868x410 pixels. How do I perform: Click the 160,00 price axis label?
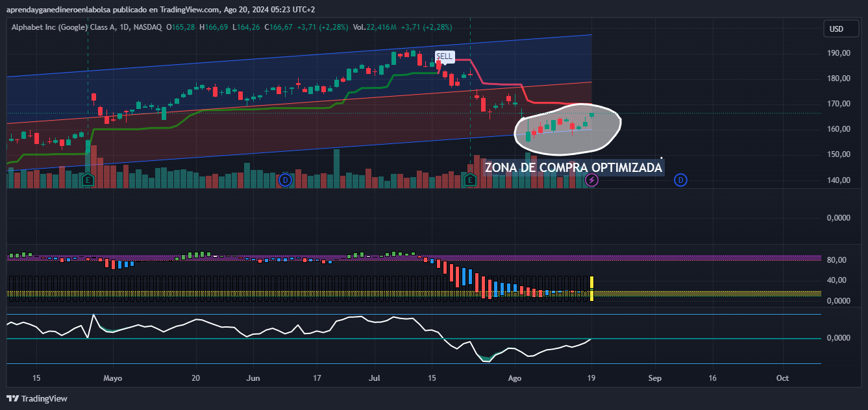click(839, 129)
